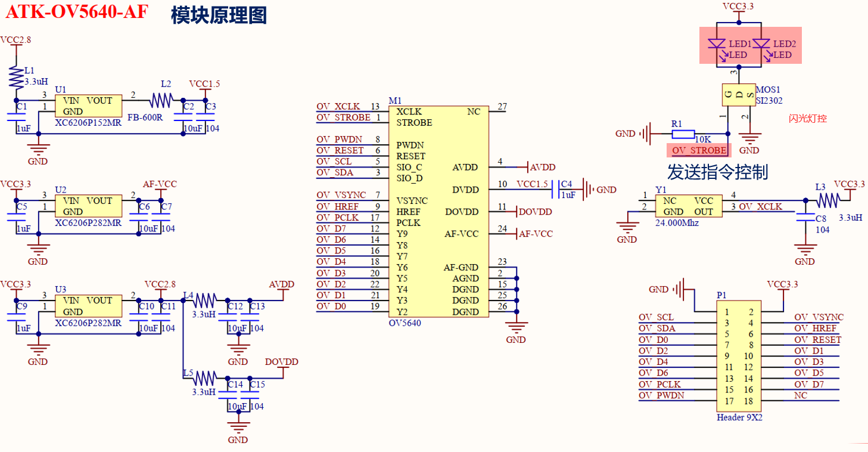868x452 pixels.
Task: Click the AF-VCC power label above C7
Action: pyautogui.click(x=160, y=184)
